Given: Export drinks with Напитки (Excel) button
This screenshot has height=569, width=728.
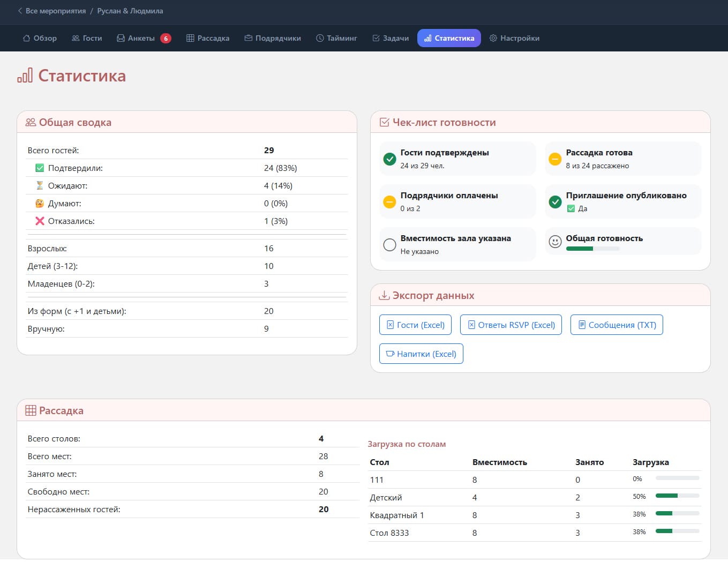Looking at the screenshot, I should tap(421, 354).
